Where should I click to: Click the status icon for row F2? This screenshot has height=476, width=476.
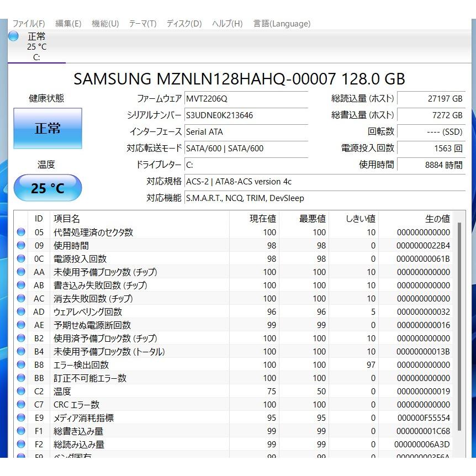click(21, 444)
